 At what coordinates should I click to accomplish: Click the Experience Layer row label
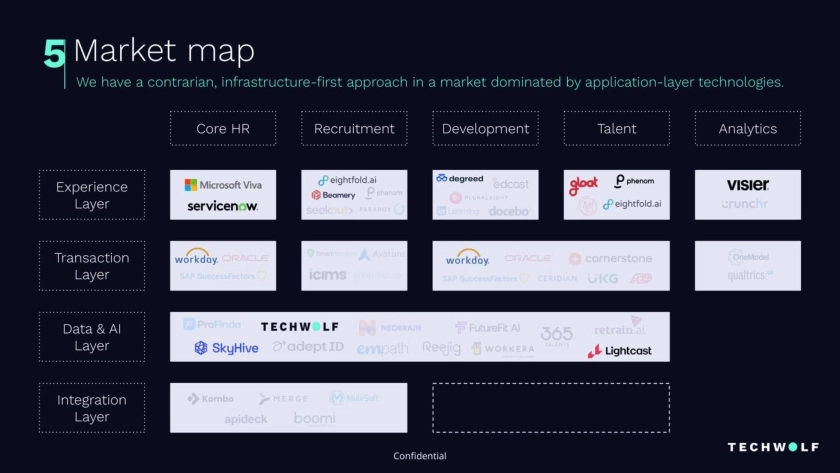[x=92, y=195]
